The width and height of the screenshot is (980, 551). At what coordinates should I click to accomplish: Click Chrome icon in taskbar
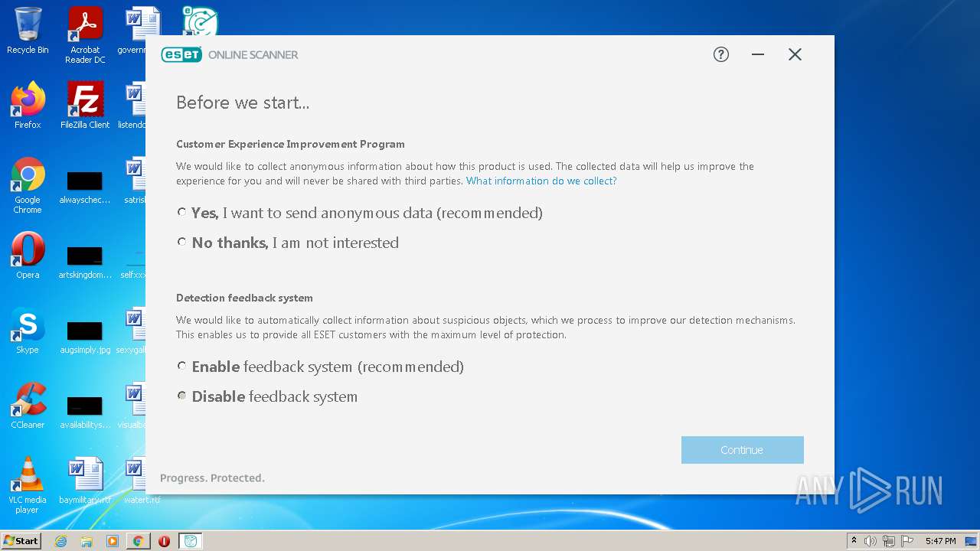click(x=138, y=541)
